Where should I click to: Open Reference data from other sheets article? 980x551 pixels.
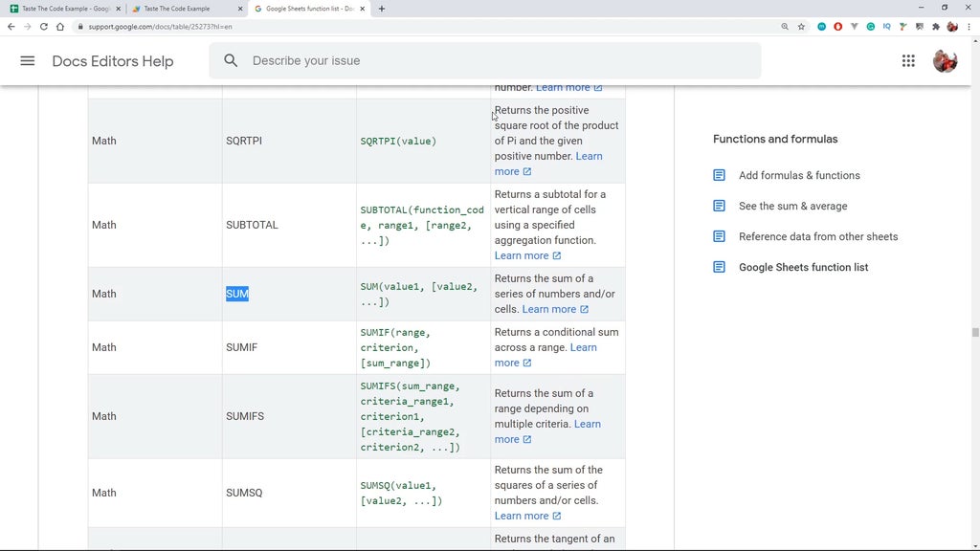[817, 236]
